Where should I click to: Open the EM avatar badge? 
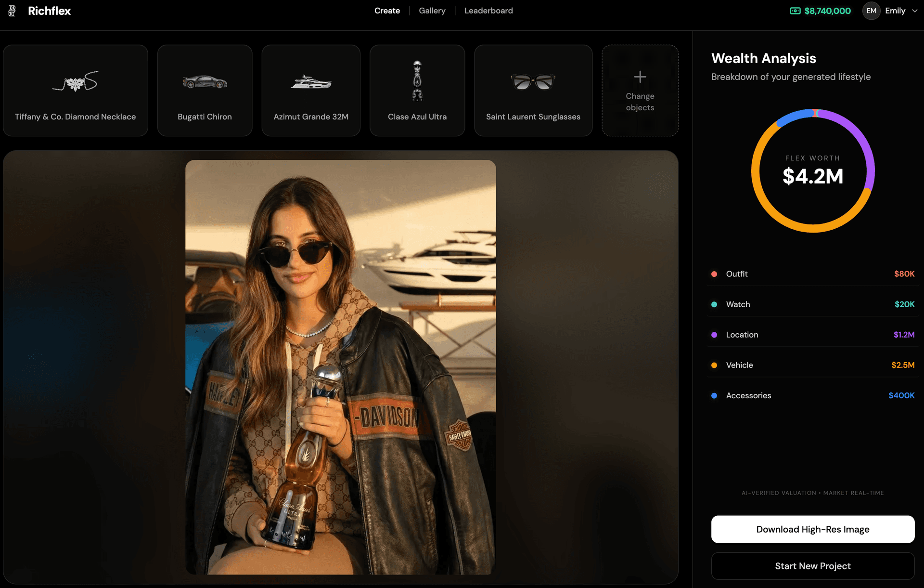(x=871, y=11)
